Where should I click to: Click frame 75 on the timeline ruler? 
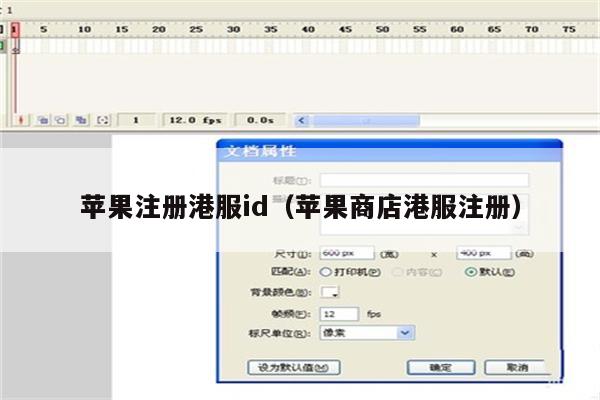pyautogui.click(x=569, y=29)
